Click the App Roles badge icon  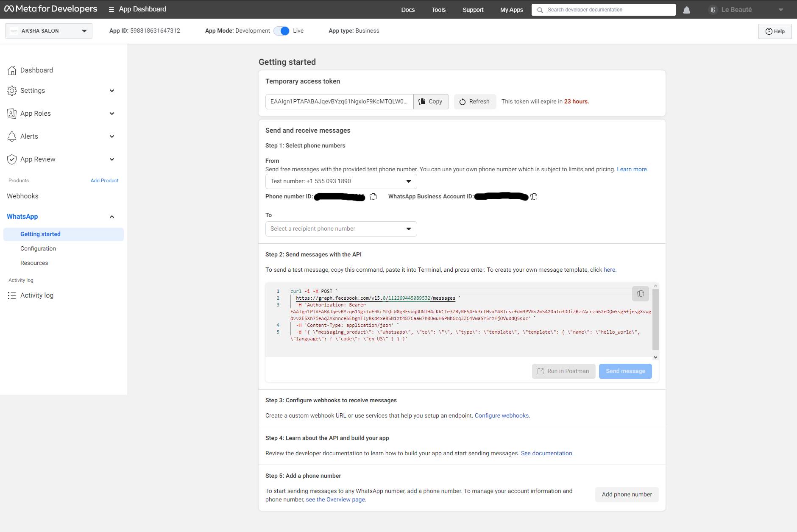(x=12, y=114)
